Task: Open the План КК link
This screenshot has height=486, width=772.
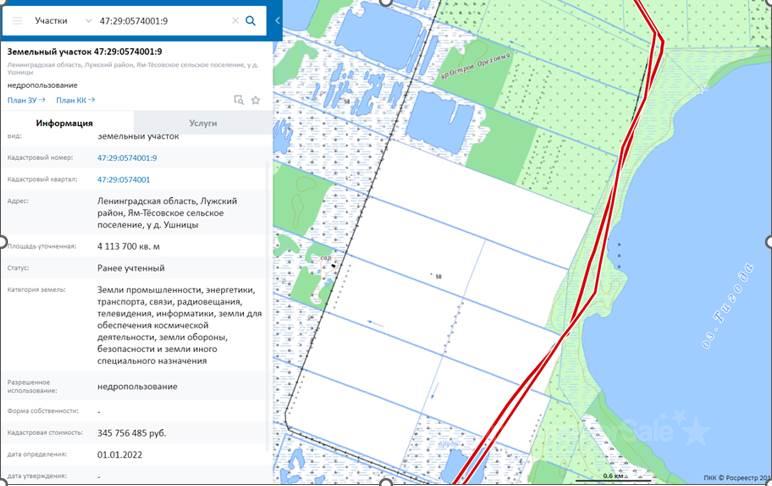Action: (x=72, y=100)
